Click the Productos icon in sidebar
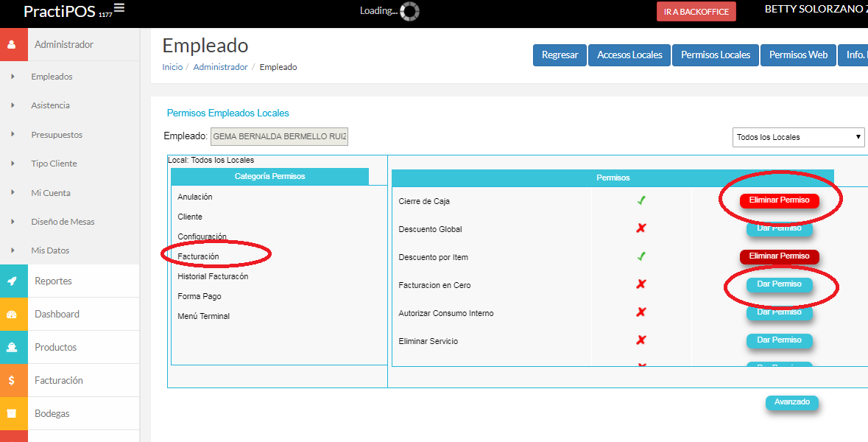 click(x=12, y=348)
